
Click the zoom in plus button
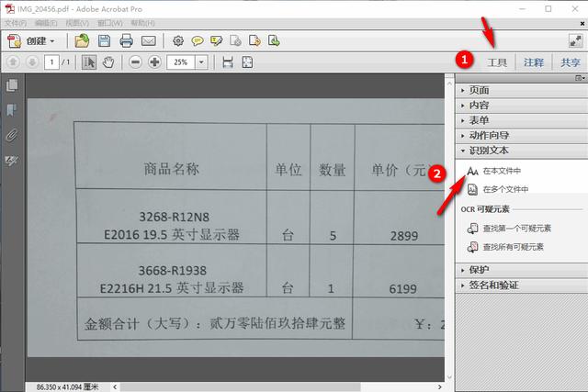coord(154,62)
